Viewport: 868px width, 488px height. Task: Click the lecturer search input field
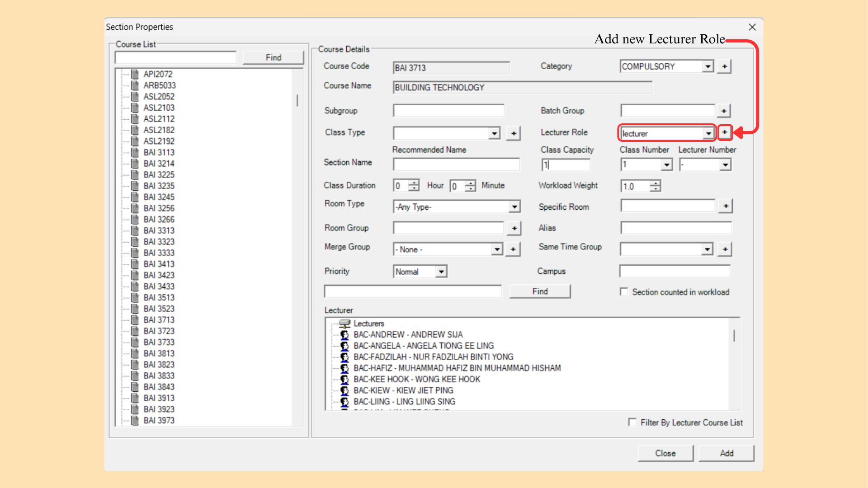tap(413, 291)
